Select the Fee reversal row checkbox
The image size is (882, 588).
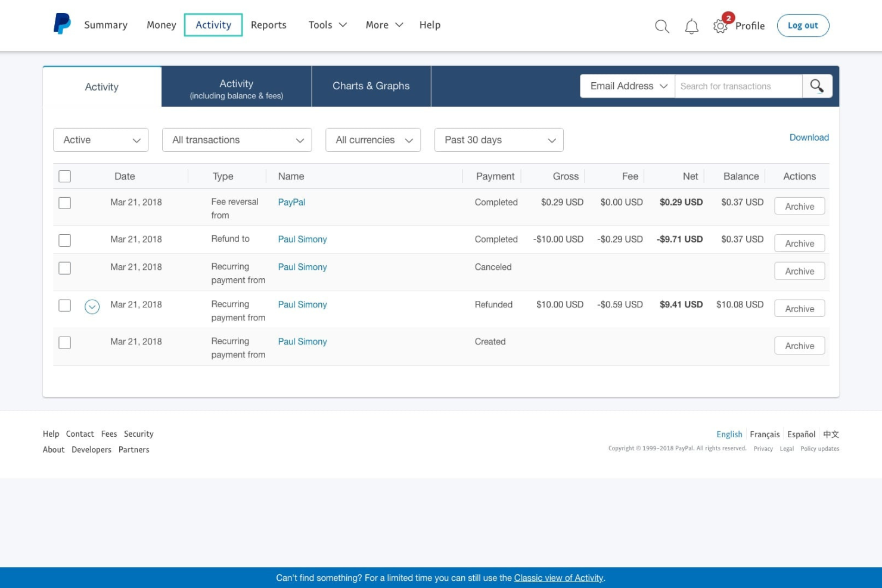pos(65,203)
